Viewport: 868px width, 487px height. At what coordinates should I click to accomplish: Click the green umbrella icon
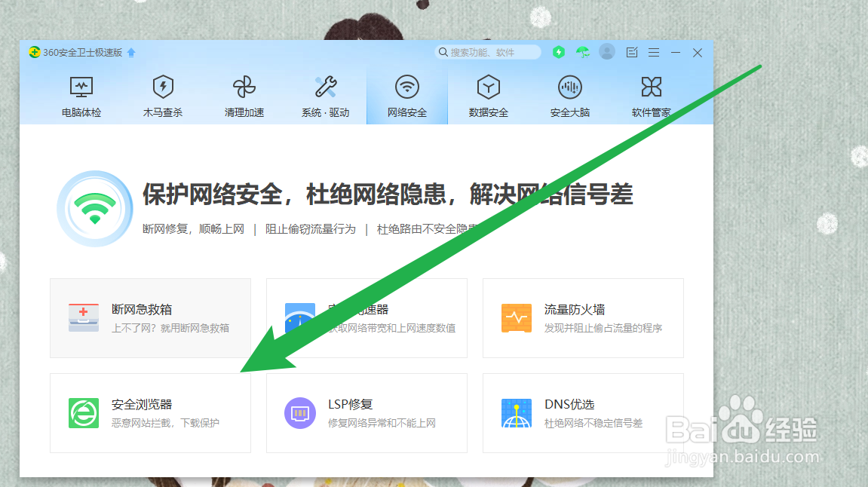coord(582,52)
